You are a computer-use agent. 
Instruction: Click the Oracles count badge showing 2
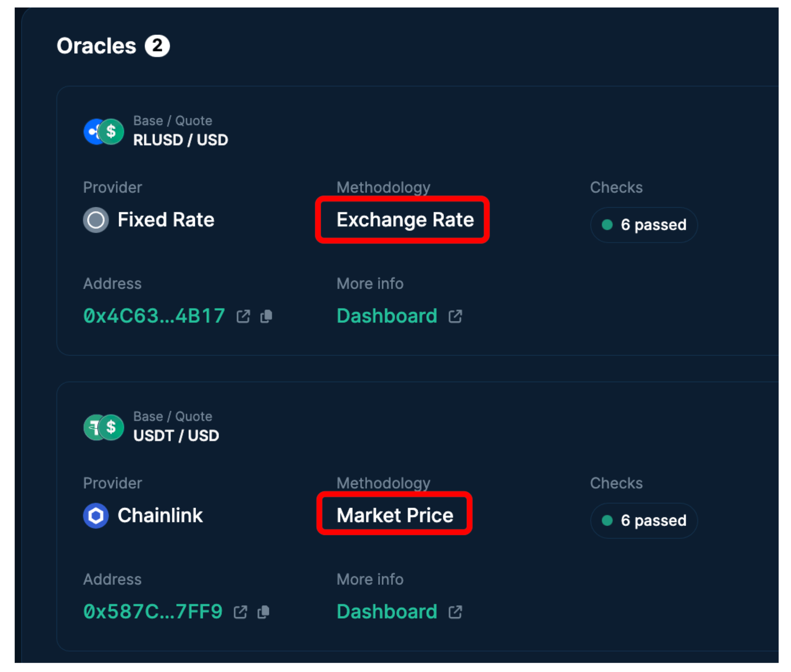click(x=157, y=46)
